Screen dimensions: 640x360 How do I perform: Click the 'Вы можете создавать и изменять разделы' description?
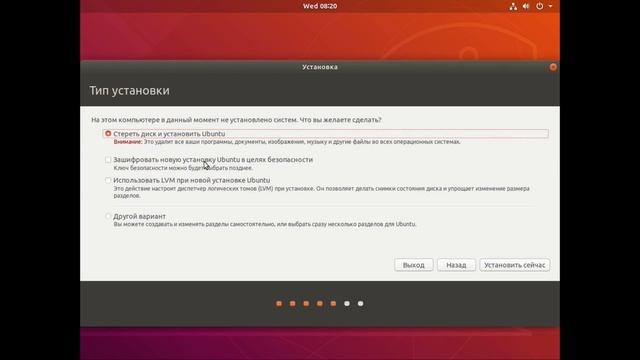tap(264, 224)
